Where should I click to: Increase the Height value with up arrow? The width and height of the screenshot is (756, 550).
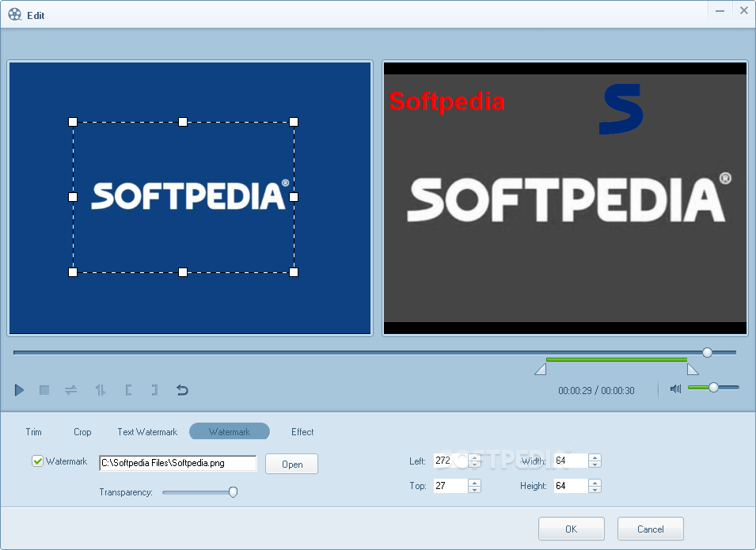coord(595,483)
